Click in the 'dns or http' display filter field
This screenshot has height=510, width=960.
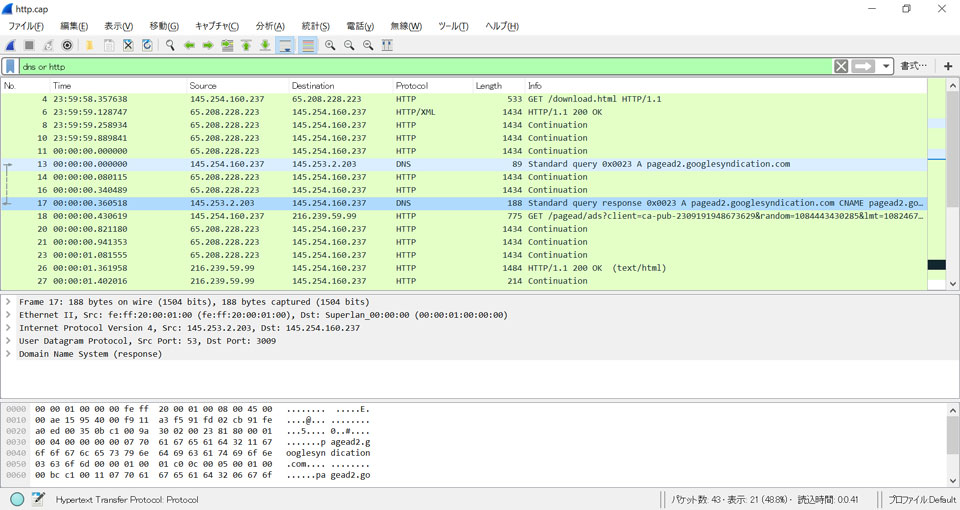pyautogui.click(x=426, y=66)
